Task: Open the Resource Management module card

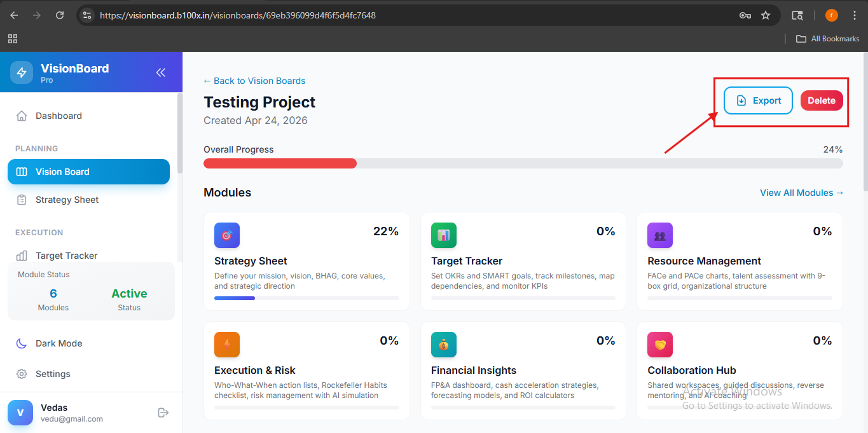Action: (740, 261)
